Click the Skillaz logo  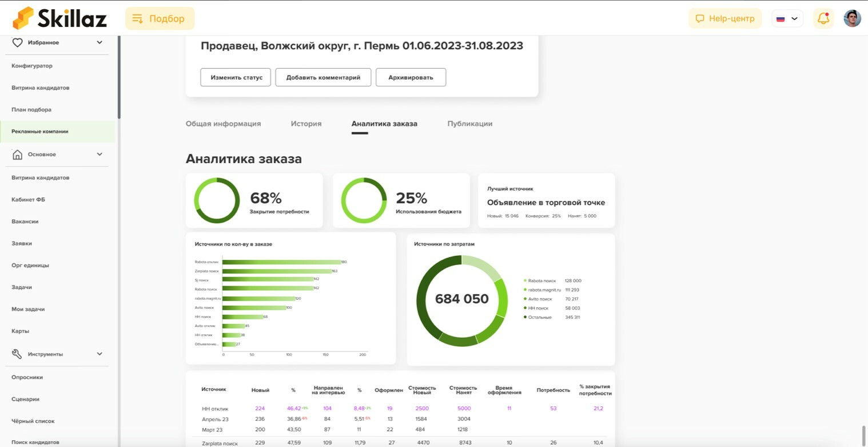pyautogui.click(x=59, y=18)
